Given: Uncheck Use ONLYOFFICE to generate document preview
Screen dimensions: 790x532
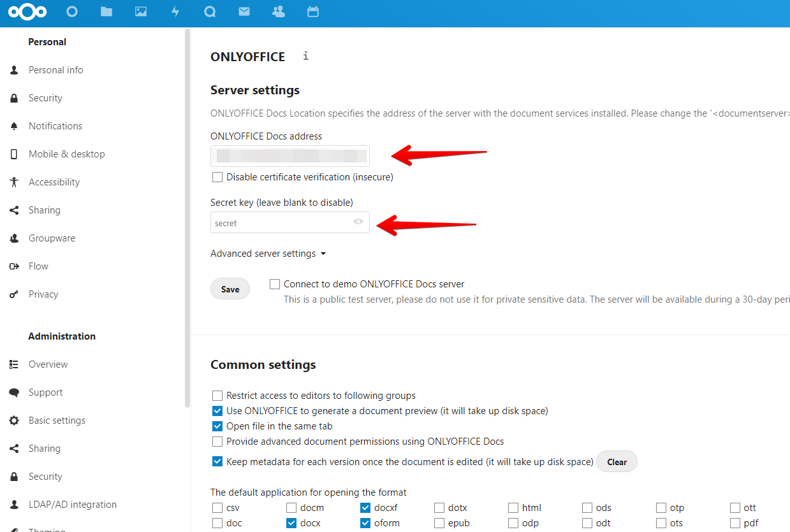Looking at the screenshot, I should coord(217,411).
